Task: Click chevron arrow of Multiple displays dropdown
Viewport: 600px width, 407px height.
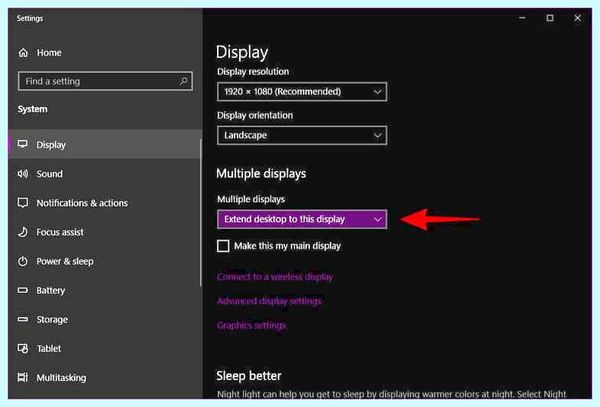Action: coord(378,219)
